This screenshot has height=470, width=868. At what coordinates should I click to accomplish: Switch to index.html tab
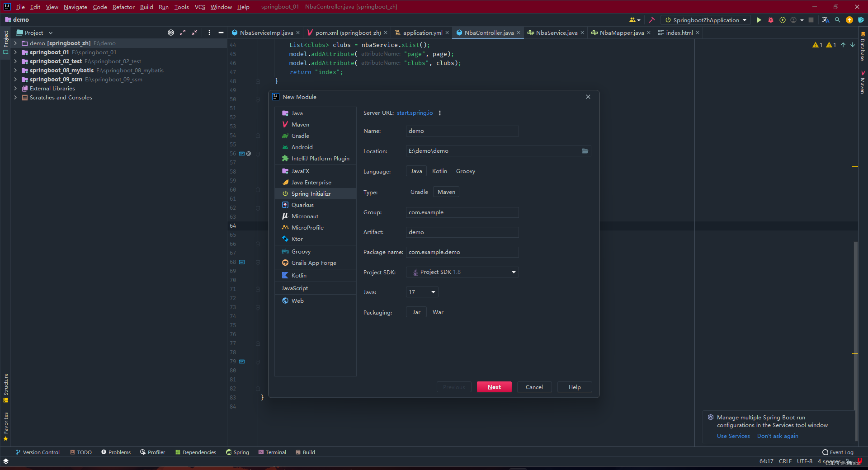679,33
